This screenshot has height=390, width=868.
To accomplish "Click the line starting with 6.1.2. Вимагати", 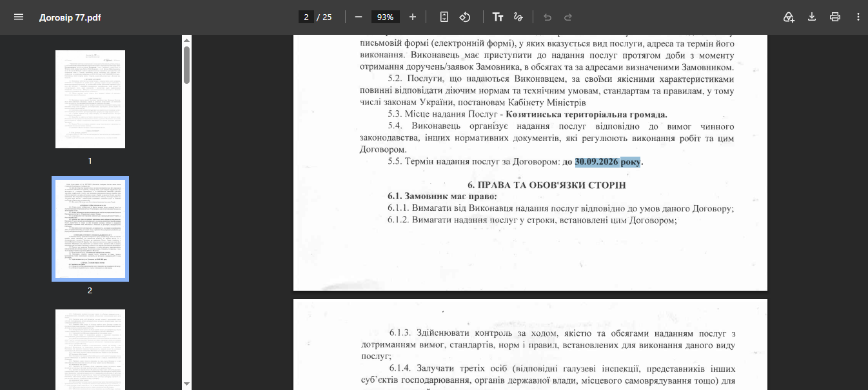I will [x=532, y=220].
